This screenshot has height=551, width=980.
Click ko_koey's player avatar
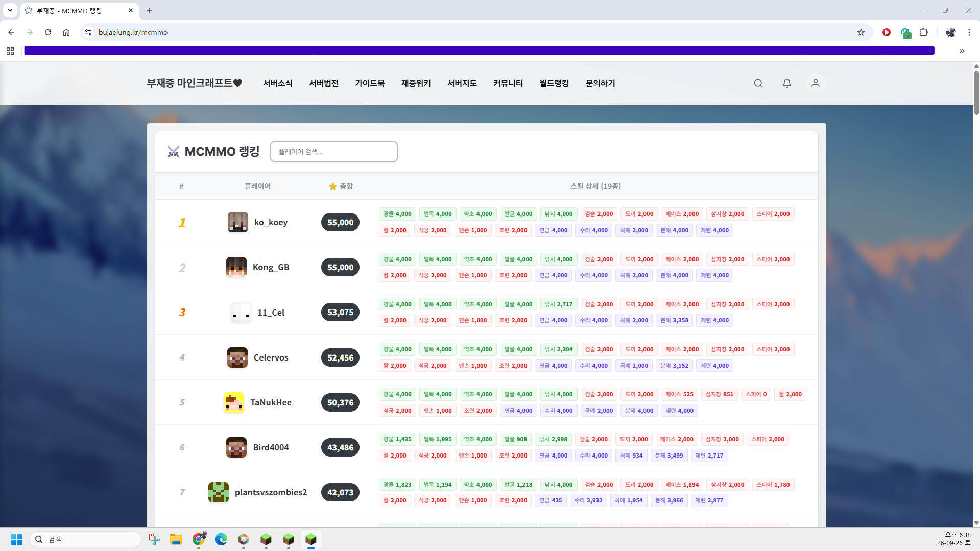(238, 222)
